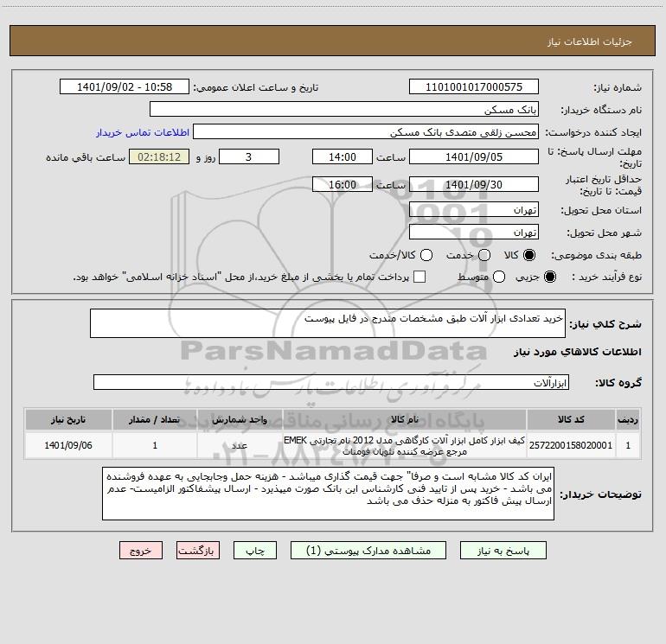
Task: Choose the جزیی purchase type radio
Action: point(549,277)
